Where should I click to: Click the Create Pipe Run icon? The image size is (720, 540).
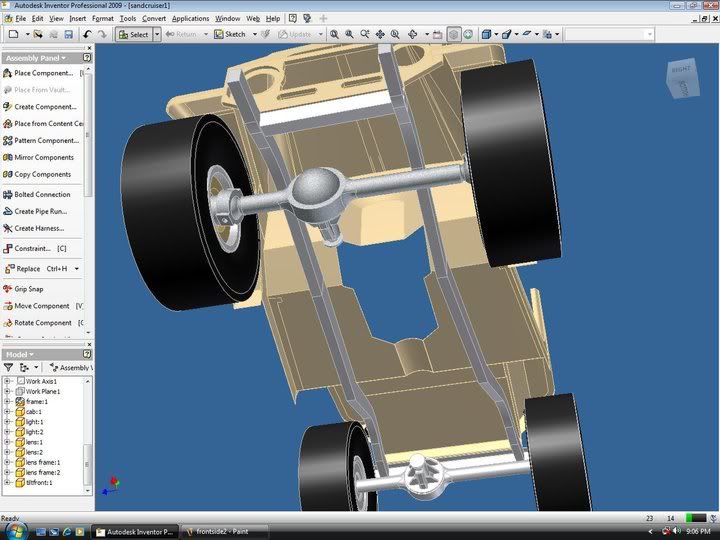[x=7, y=211]
